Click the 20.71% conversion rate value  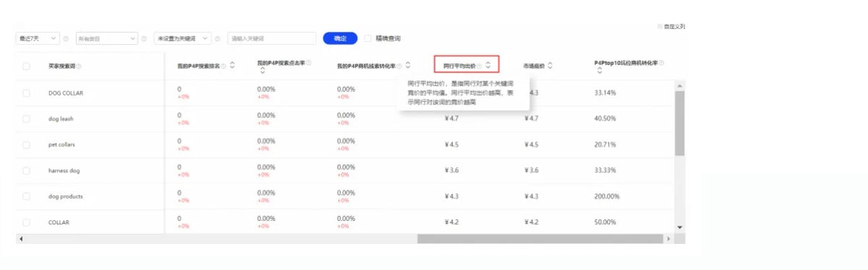click(x=605, y=145)
